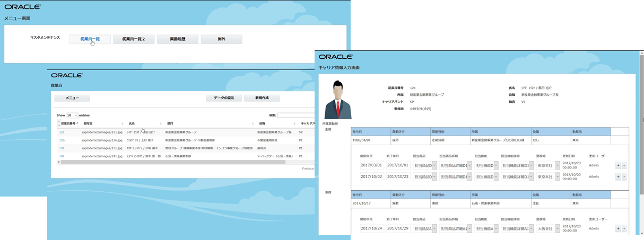This screenshot has height=240, width=644.
Task: Remove the 2017/10/24 row with minus button
Action: [x=624, y=228]
